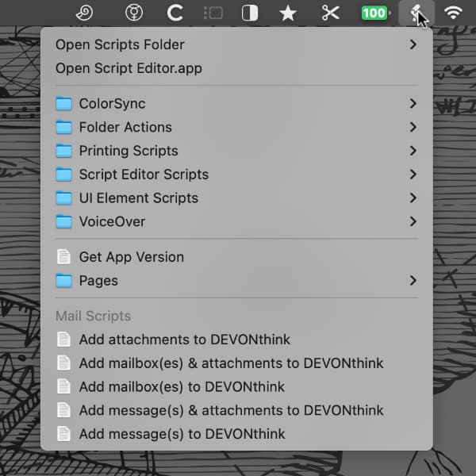Click the Script Editor Scripts folder icon

63,175
